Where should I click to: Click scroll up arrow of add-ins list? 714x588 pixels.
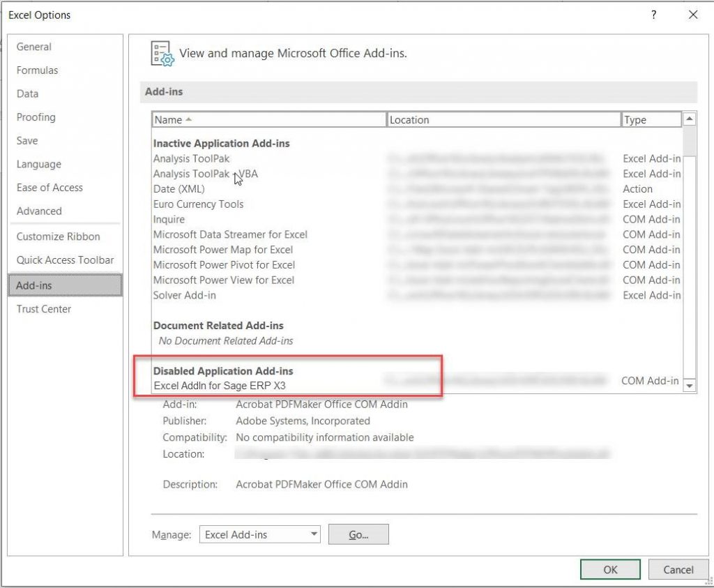point(690,119)
